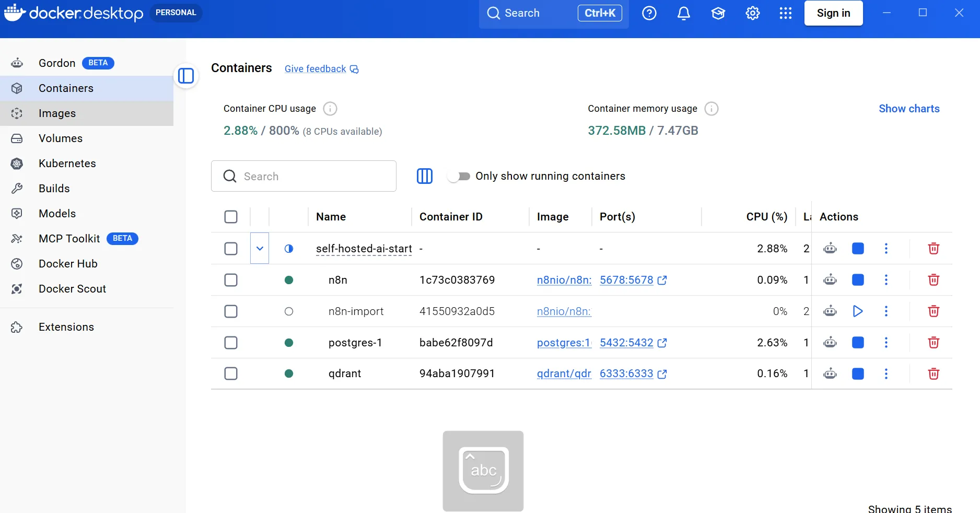
Task: Go to Images in sidebar
Action: coord(57,113)
